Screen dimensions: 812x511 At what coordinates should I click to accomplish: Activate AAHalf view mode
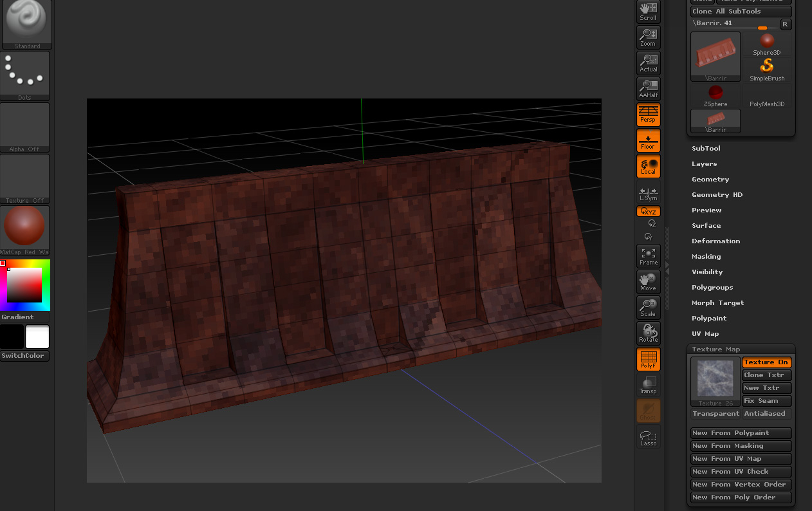coord(648,89)
